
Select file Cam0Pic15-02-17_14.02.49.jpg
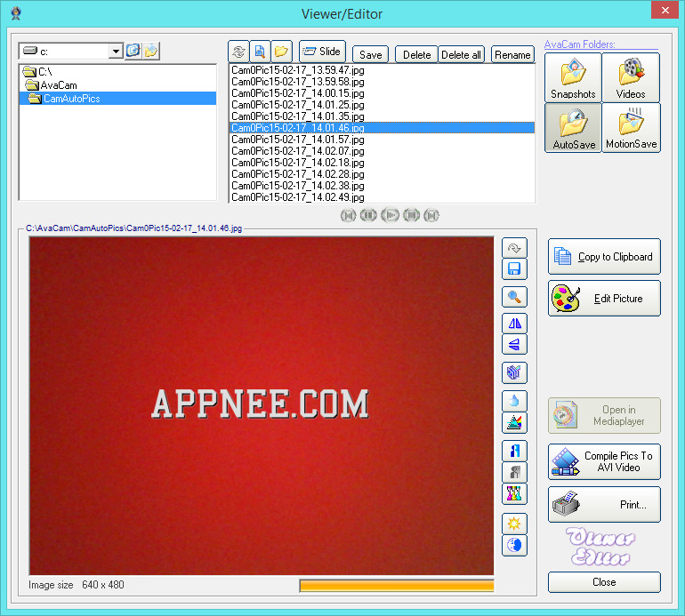[x=382, y=197]
